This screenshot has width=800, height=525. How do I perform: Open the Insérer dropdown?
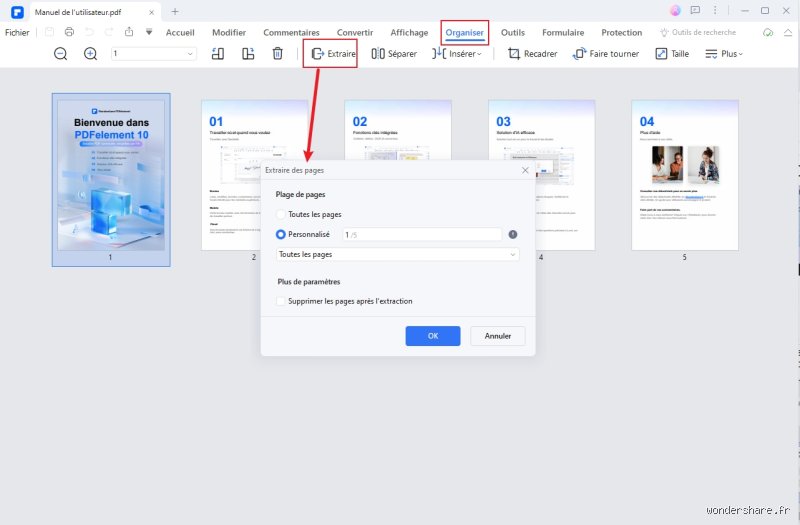[457, 54]
